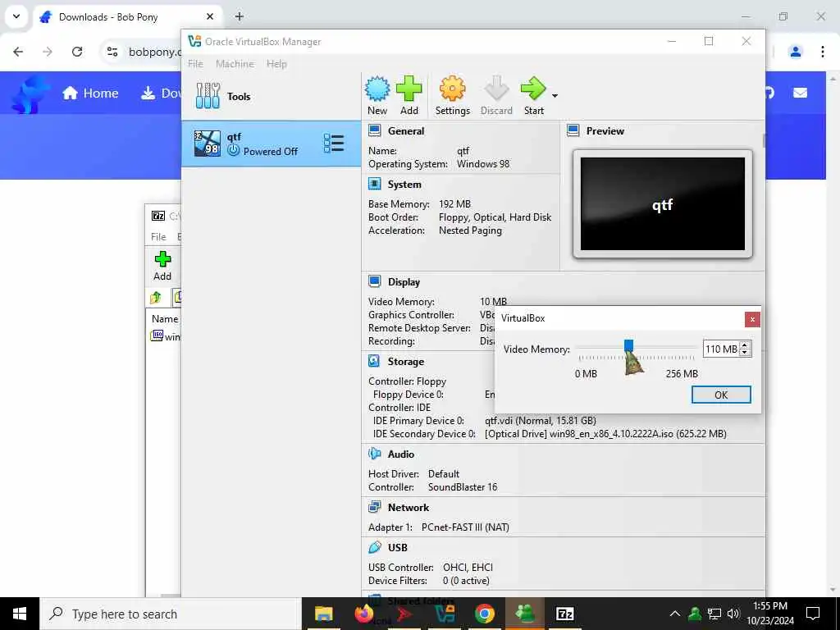Click the Bob Pony site logo
Image resolution: width=840 pixels, height=630 pixels.
[30, 94]
